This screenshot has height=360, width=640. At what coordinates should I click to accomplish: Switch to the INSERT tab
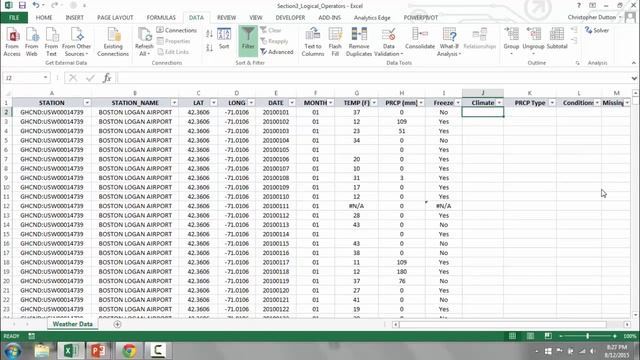74,18
